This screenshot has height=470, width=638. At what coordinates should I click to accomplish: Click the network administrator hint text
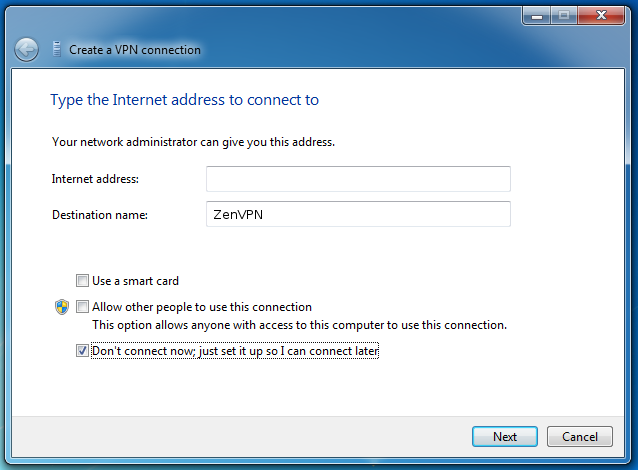point(193,142)
